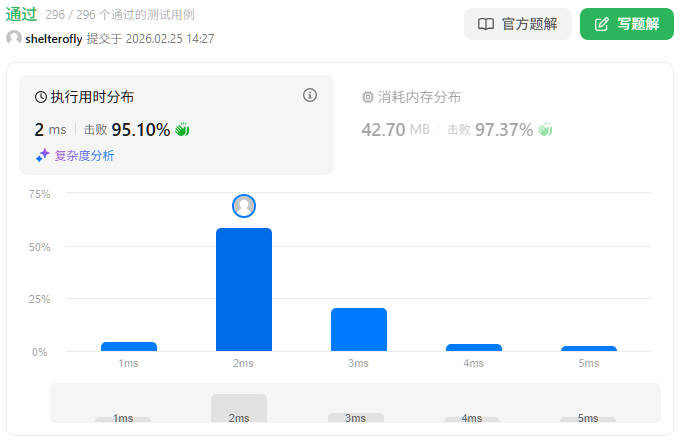Open 官方题解 official solution
The width and height of the screenshot is (680, 440).
[x=518, y=24]
